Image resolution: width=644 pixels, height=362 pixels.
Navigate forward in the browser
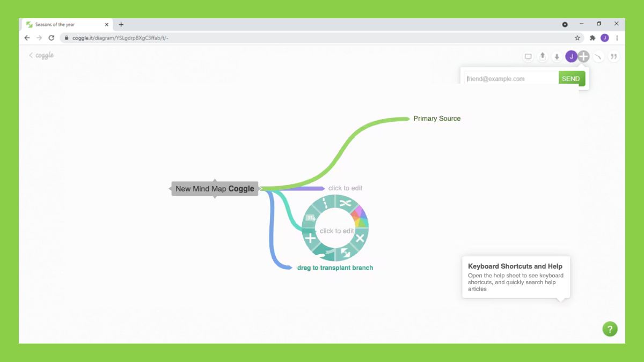click(39, 38)
